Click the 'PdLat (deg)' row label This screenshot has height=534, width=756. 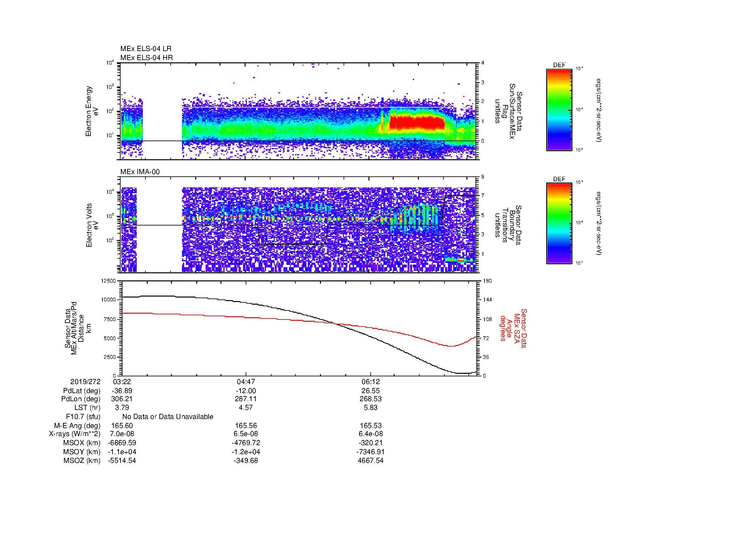[x=82, y=391]
